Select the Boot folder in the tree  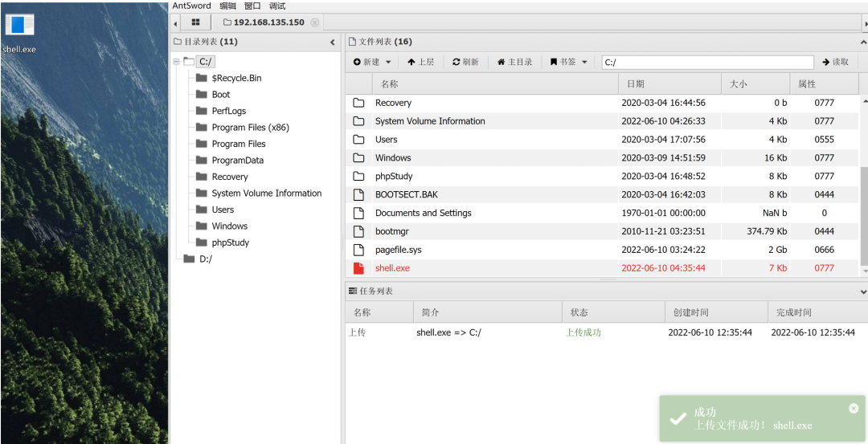point(221,95)
